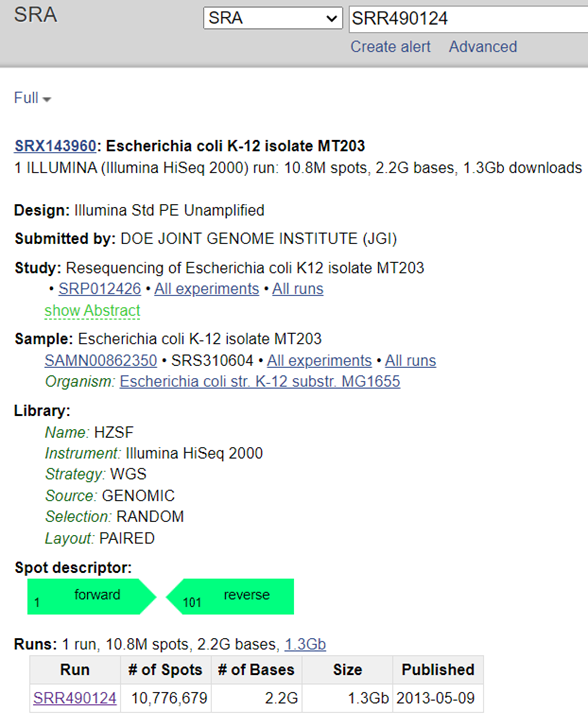
Task: Select the Source value GENOMIC
Action: coord(138,496)
